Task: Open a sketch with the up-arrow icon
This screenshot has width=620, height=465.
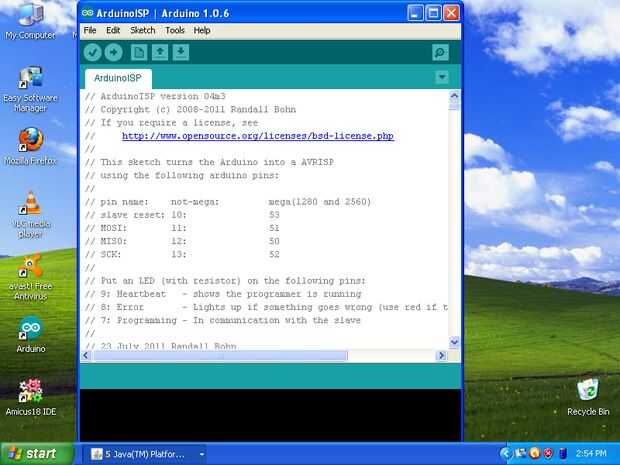Action: pos(160,52)
